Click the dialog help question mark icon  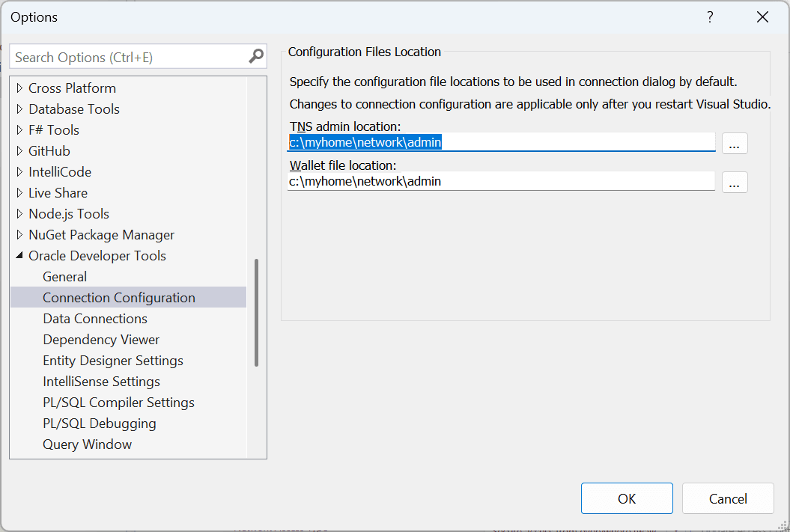click(710, 16)
